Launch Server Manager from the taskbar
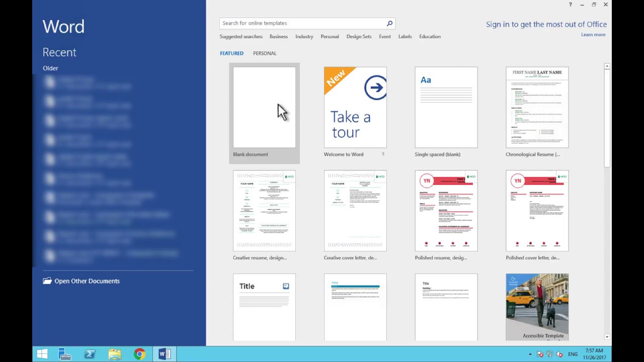 tap(65, 354)
